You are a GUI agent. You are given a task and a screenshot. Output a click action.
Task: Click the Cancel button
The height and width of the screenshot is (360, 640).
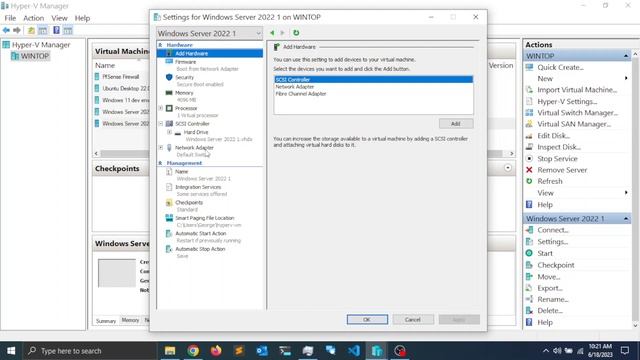pos(413,320)
